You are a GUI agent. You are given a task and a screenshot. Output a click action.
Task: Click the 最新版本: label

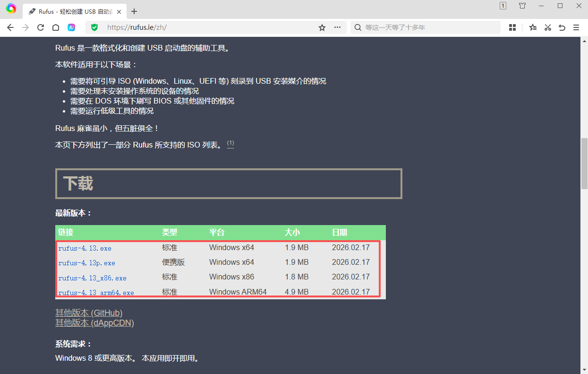point(74,213)
